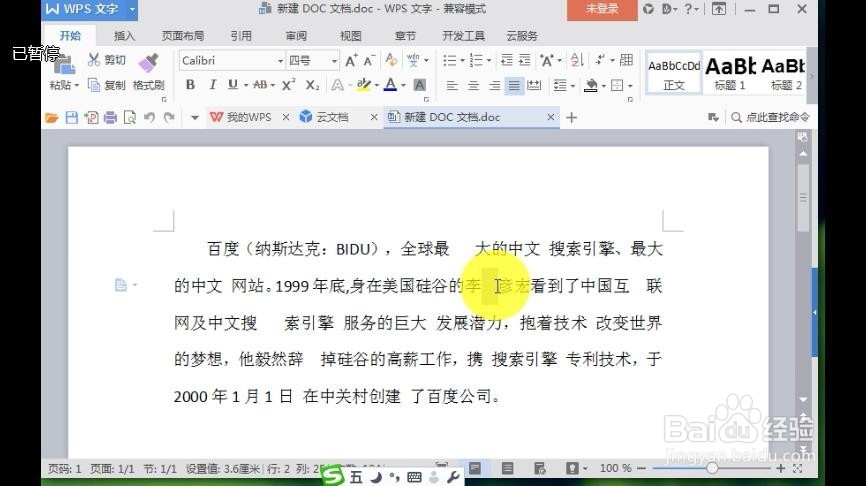
Task: Click the Sort A-Z icon
Action: coord(577,60)
